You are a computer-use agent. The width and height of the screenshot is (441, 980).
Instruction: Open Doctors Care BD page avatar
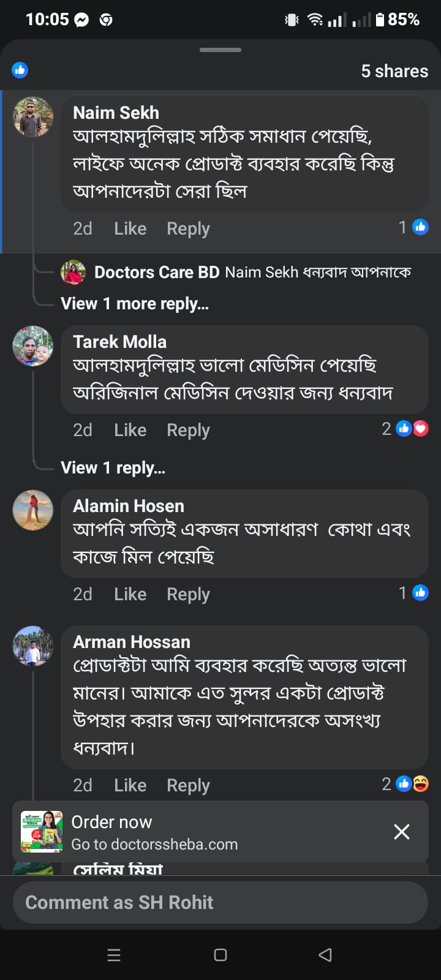coord(73,272)
